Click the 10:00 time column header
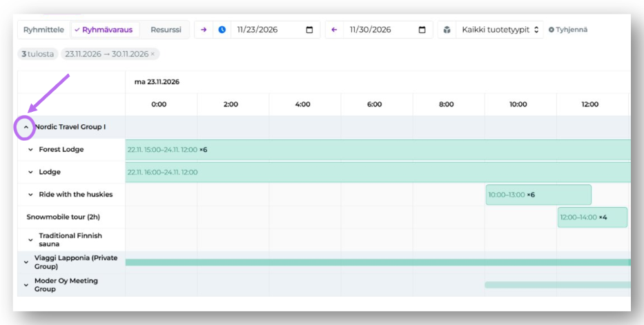Viewport: 644px width, 325px height. coord(518,104)
